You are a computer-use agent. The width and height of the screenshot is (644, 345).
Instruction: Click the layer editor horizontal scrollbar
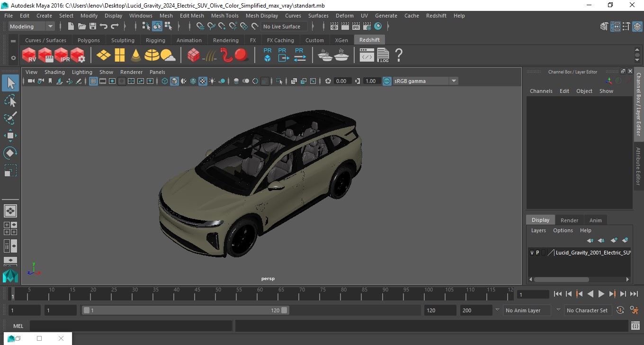(x=561, y=280)
